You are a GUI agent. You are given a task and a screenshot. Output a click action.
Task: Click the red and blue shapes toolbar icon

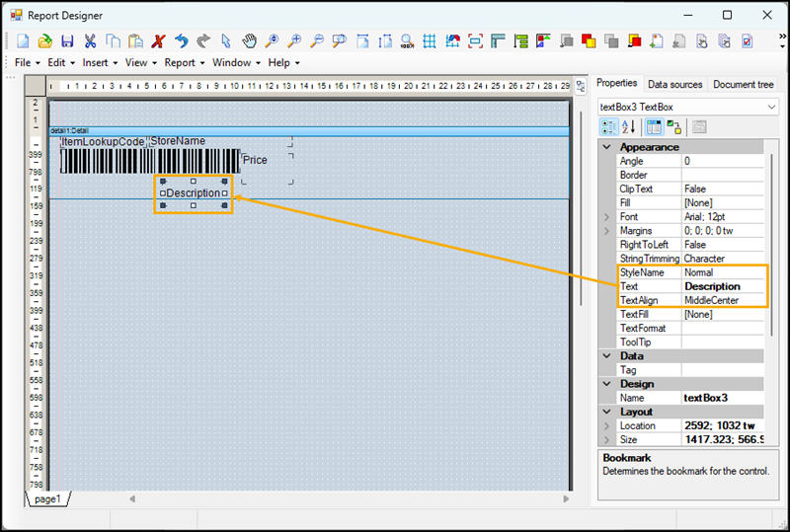click(x=543, y=40)
